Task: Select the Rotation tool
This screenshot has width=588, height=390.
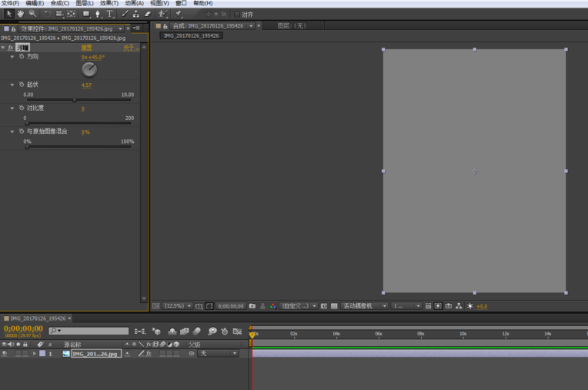Action: point(47,14)
